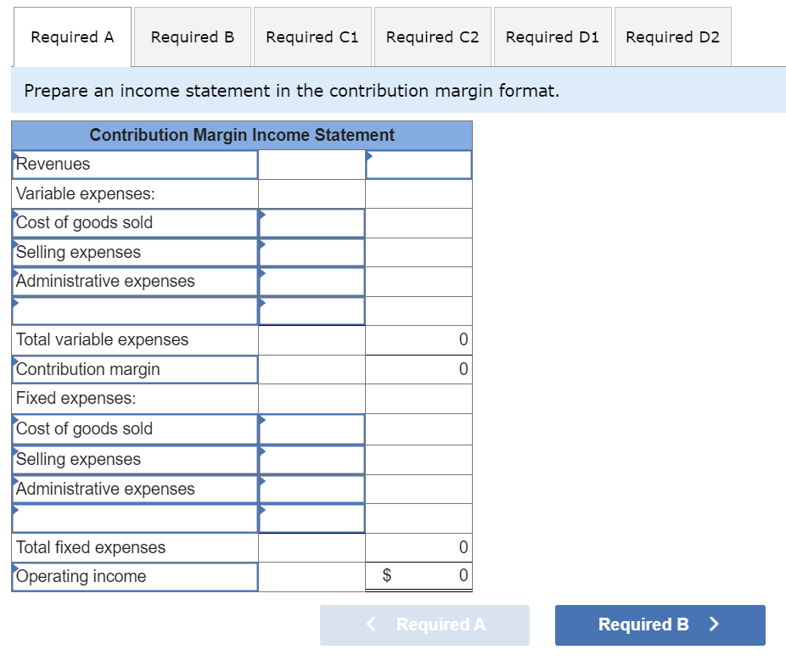The image size is (786, 672).
Task: Open the blank label cell above Total fixed expenses
Action: click(x=134, y=518)
